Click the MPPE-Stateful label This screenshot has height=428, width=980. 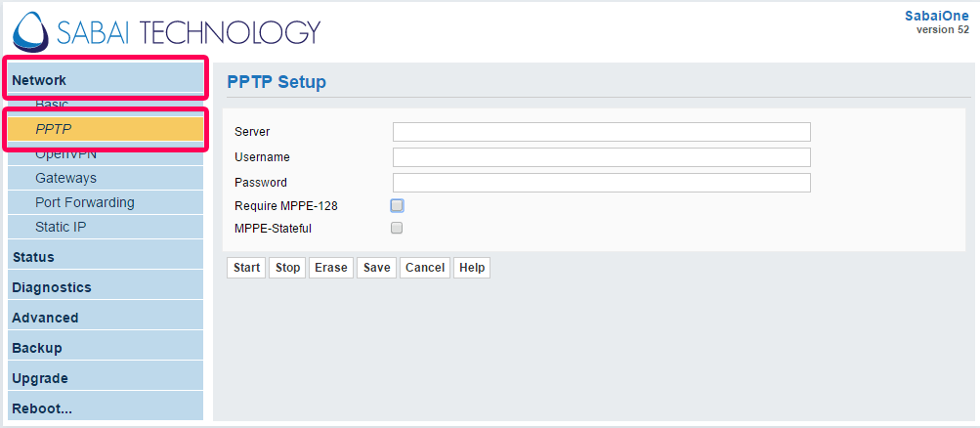(274, 229)
